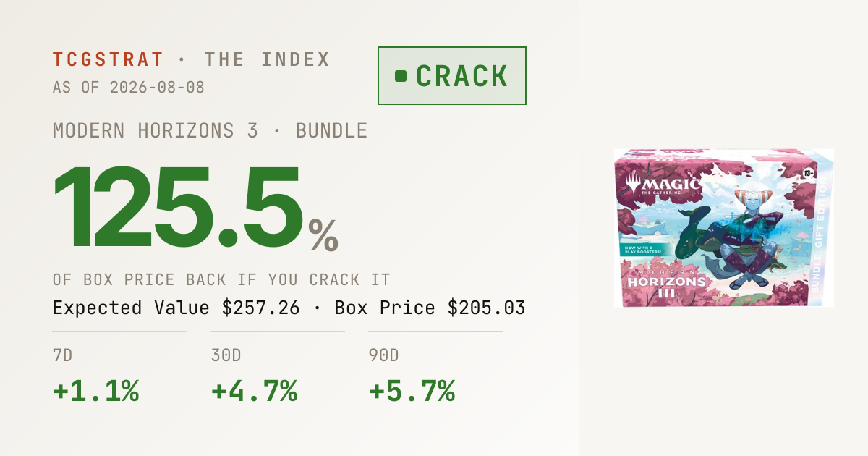The height and width of the screenshot is (456, 868).
Task: Open the Modern Horizons III bundle box image
Action: (724, 228)
